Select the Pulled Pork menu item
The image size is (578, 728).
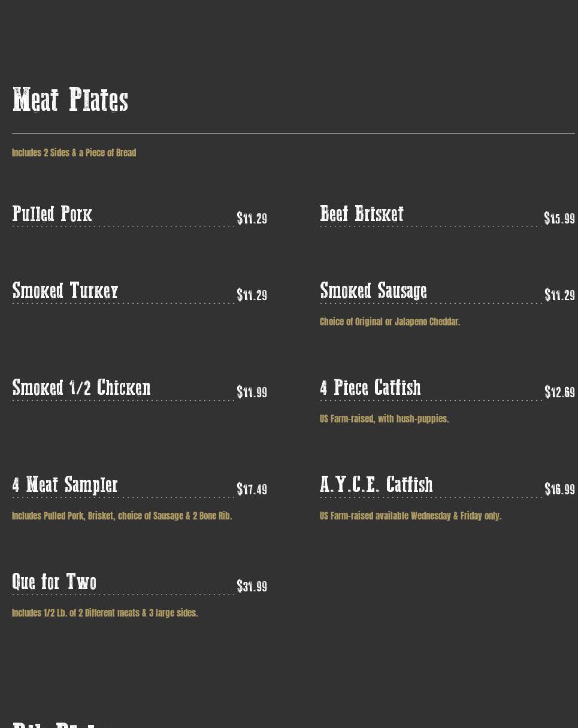click(52, 214)
